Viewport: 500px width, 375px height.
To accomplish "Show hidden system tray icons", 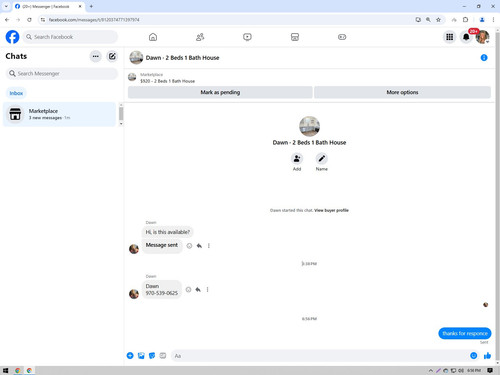I will click(431, 370).
